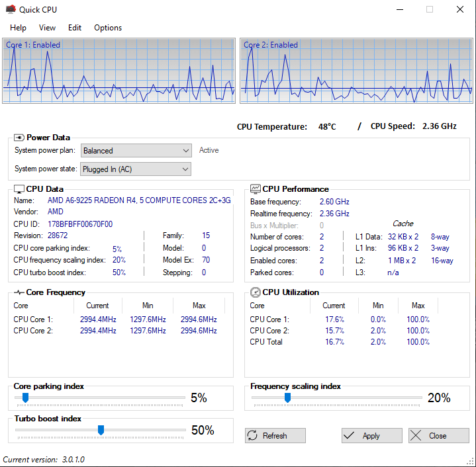The width and height of the screenshot is (476, 467).
Task: Open the Help menu
Action: [x=18, y=28]
